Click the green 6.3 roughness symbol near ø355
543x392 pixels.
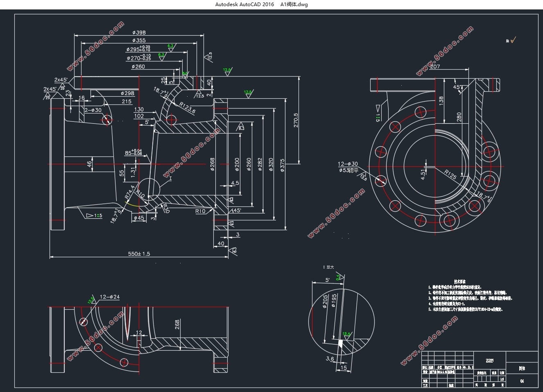(x=170, y=46)
